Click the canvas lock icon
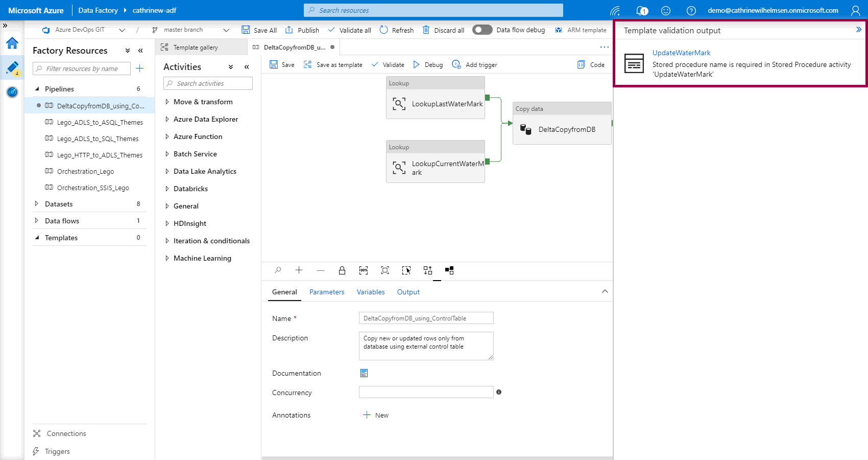The image size is (868, 460). 342,270
